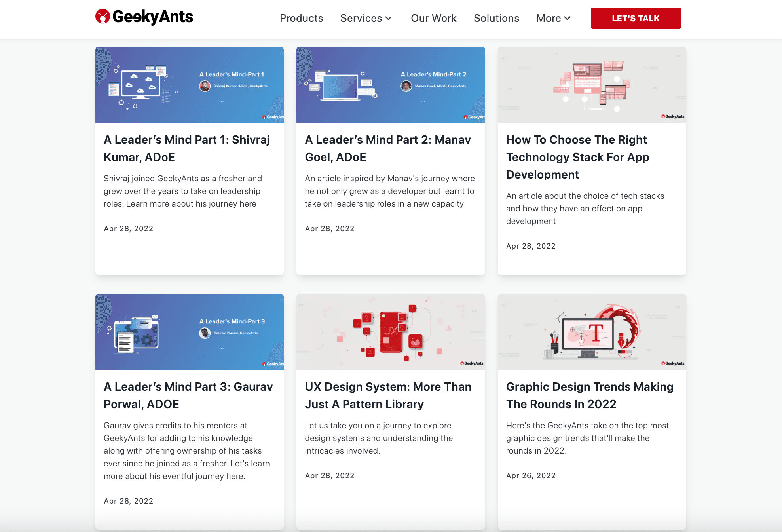Open article title about Manav Goel, ADoE
The width and height of the screenshot is (782, 532).
[387, 148]
